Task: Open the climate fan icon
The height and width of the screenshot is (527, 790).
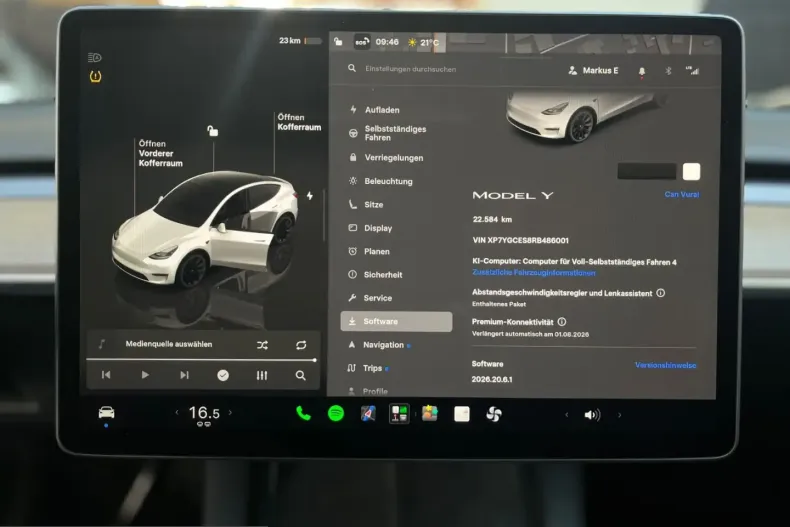Action: [494, 414]
